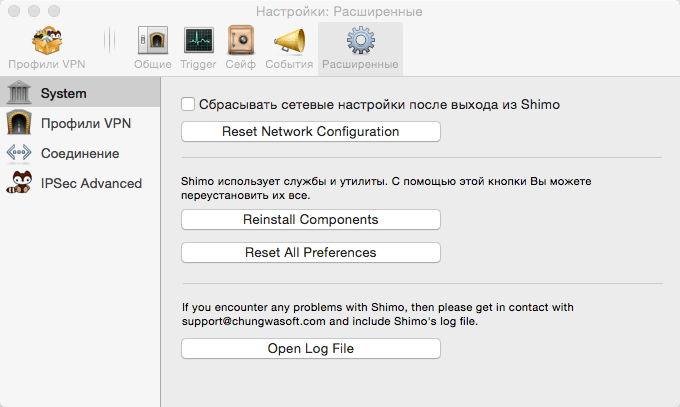Select the tunnel icon for Профили VPN in sidebar

pyautogui.click(x=19, y=122)
